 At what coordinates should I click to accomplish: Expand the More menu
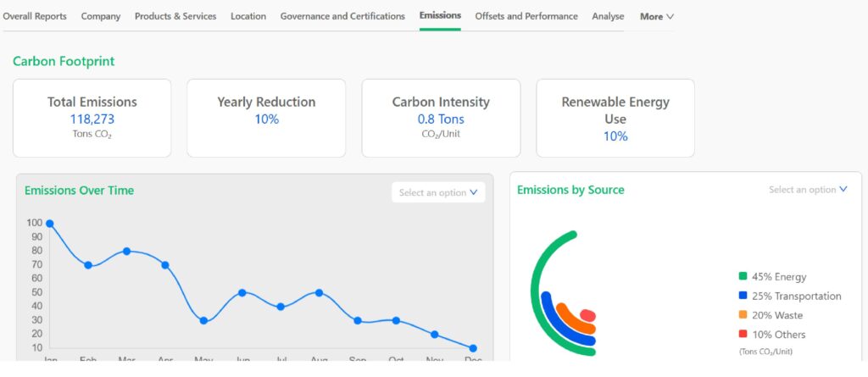pos(657,16)
